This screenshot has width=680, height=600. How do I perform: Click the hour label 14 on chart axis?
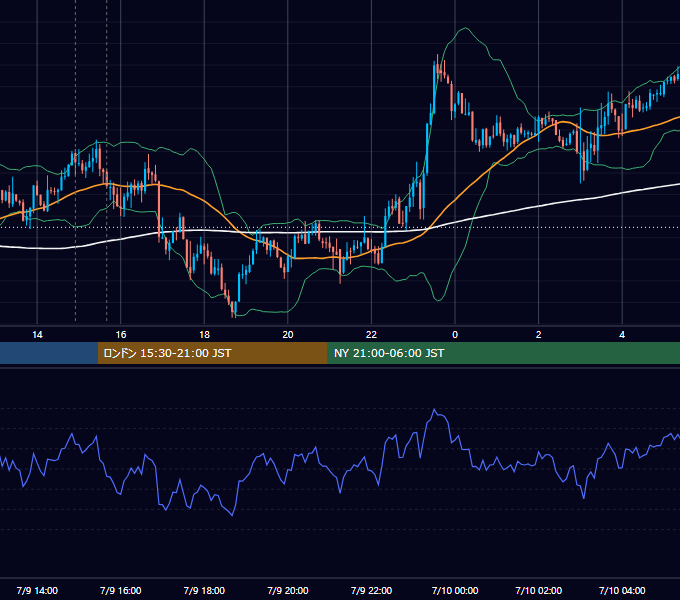(37, 335)
